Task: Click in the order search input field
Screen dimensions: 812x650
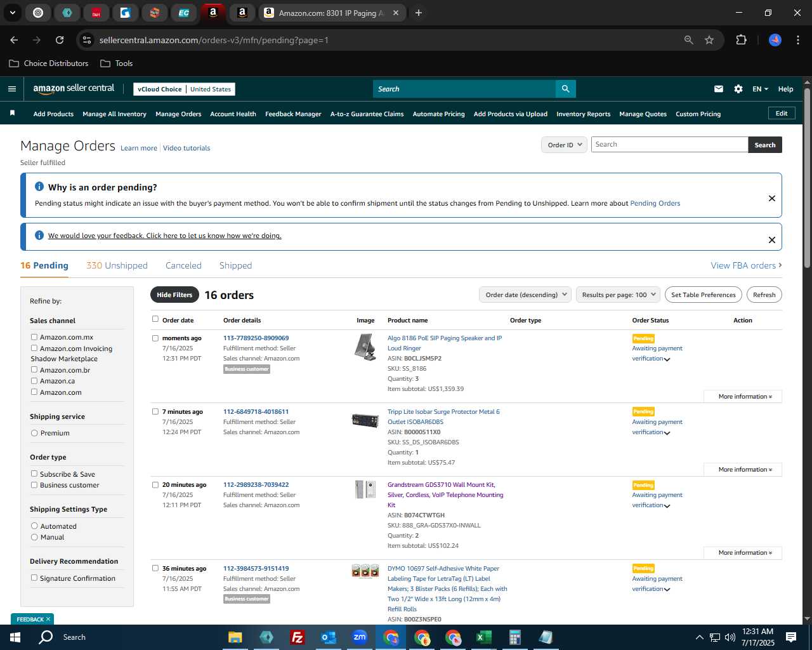Action: pyautogui.click(x=669, y=145)
